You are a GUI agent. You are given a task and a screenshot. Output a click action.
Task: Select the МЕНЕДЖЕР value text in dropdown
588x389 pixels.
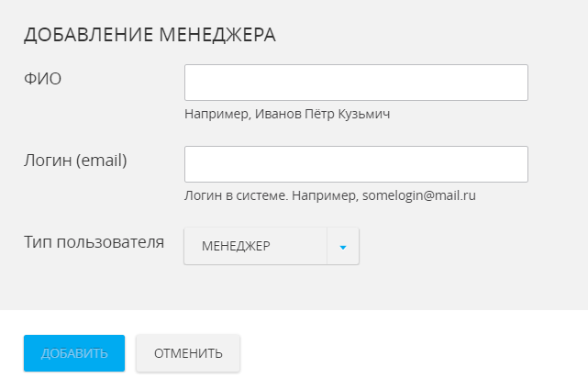point(236,247)
